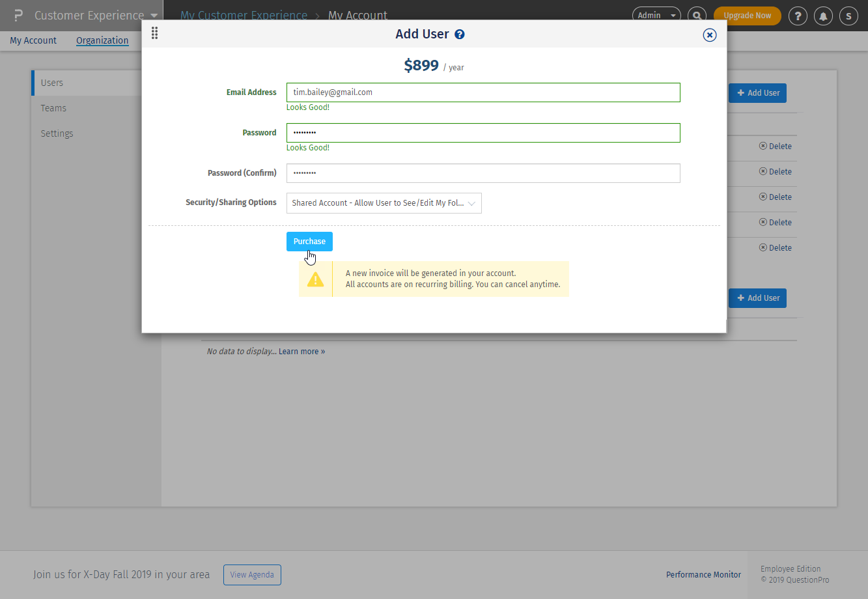This screenshot has width=868, height=599.
Task: Open the profile avatar with letter S
Action: click(x=848, y=16)
